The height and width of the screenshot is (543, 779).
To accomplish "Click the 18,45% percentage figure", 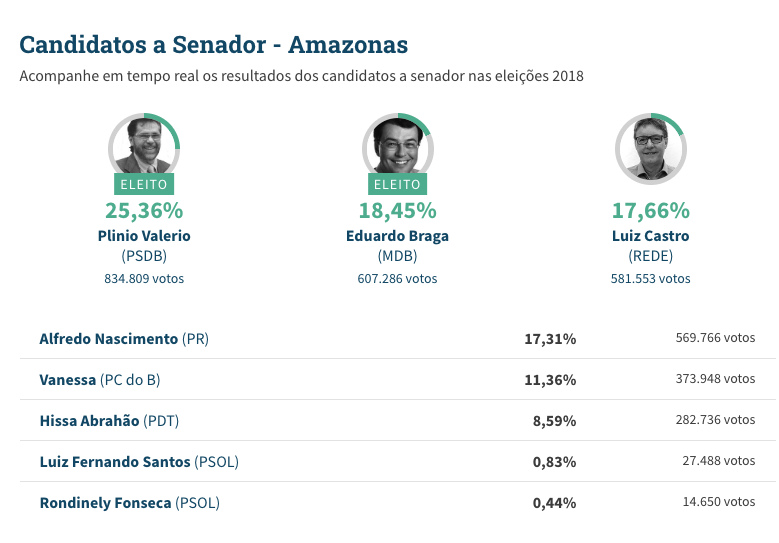I will pos(397,210).
